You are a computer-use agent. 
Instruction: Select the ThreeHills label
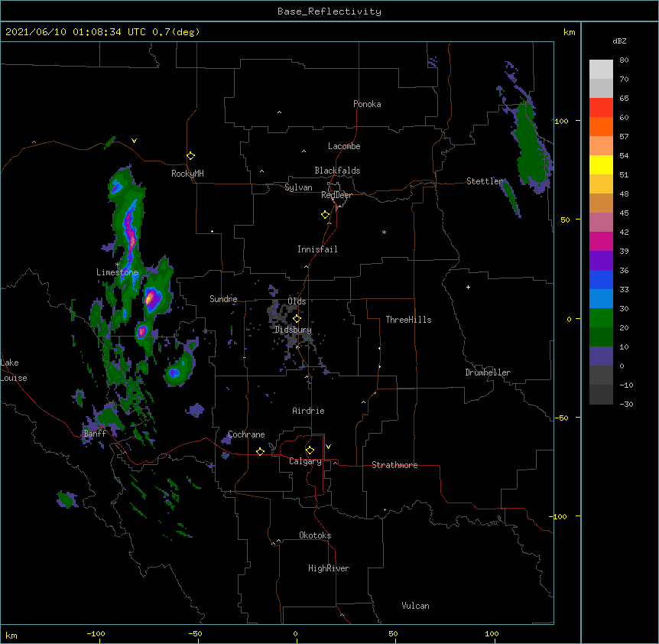[408, 320]
